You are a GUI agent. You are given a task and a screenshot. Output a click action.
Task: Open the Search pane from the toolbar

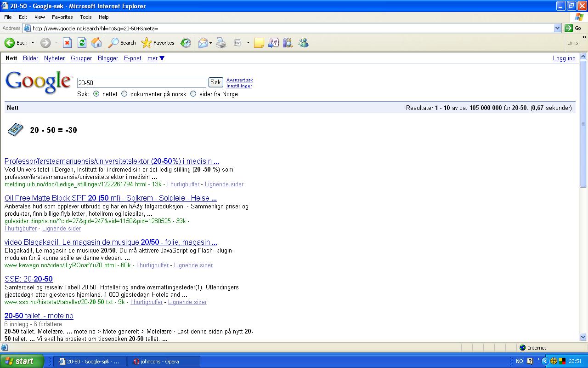pos(122,43)
